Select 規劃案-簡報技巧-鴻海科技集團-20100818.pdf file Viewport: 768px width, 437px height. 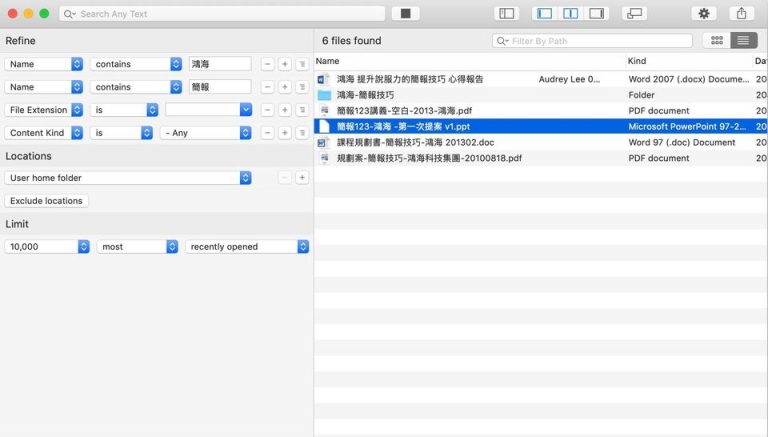click(x=430, y=158)
